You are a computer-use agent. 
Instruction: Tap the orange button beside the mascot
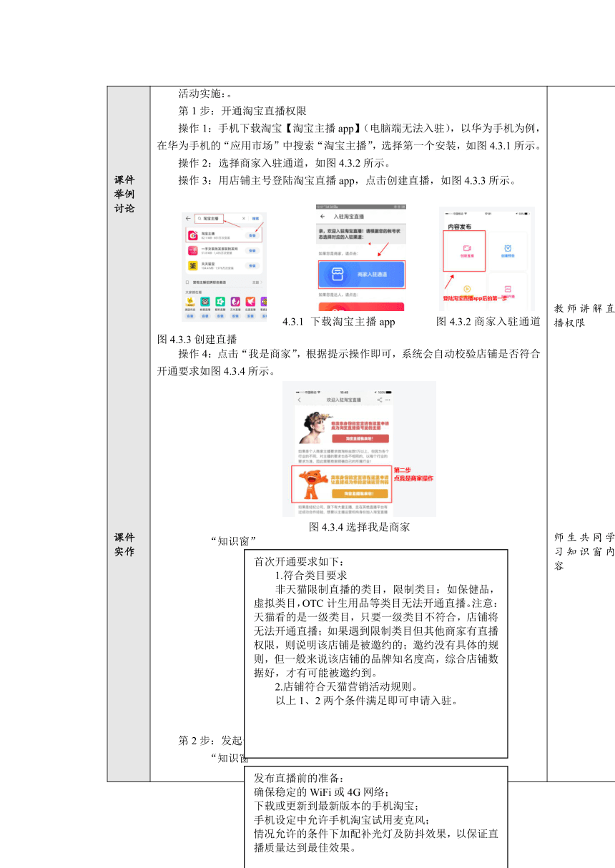click(361, 493)
